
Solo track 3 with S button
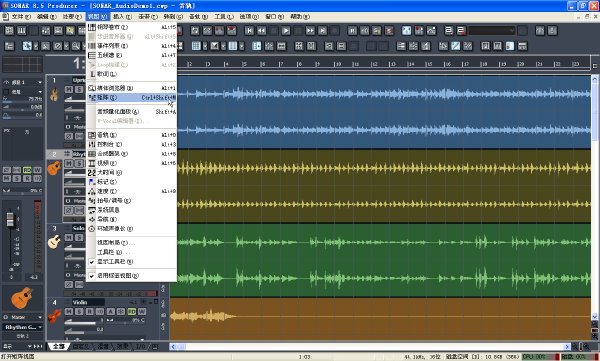point(79,237)
